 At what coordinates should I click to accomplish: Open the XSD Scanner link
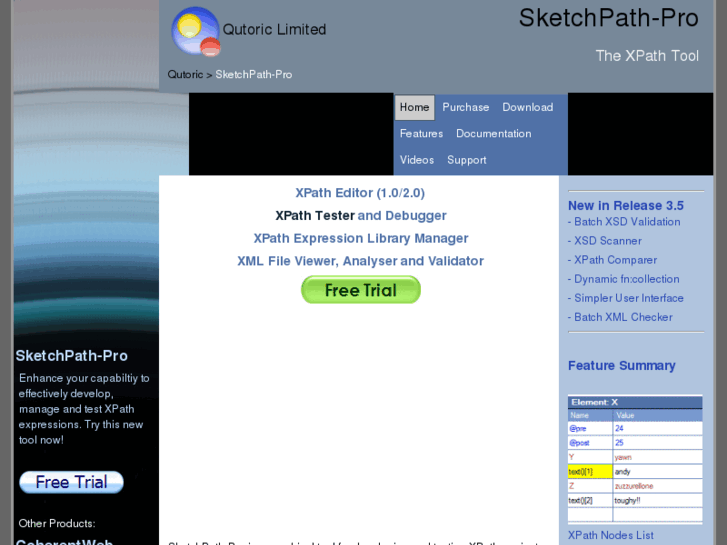click(x=608, y=241)
